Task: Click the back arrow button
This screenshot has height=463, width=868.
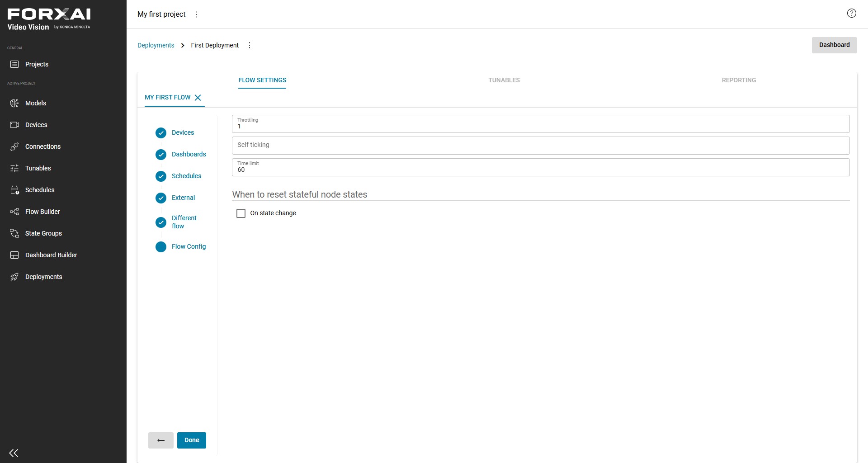Action: (161, 440)
